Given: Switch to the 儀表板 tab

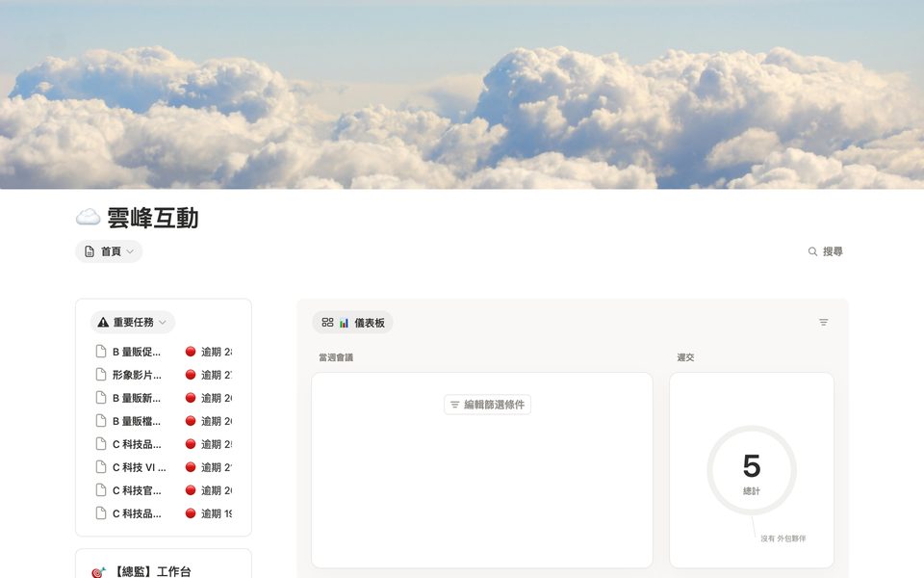Looking at the screenshot, I should (353, 323).
